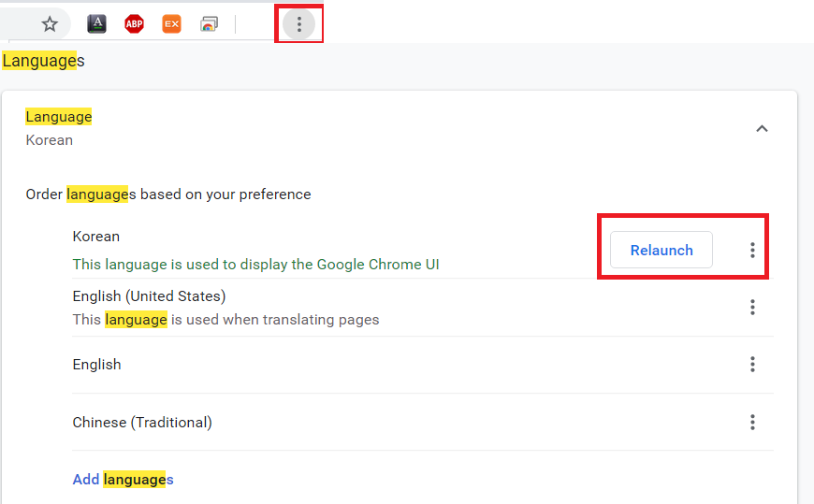This screenshot has width=814, height=504.
Task: Select the Korean language row label
Action: [x=96, y=237]
